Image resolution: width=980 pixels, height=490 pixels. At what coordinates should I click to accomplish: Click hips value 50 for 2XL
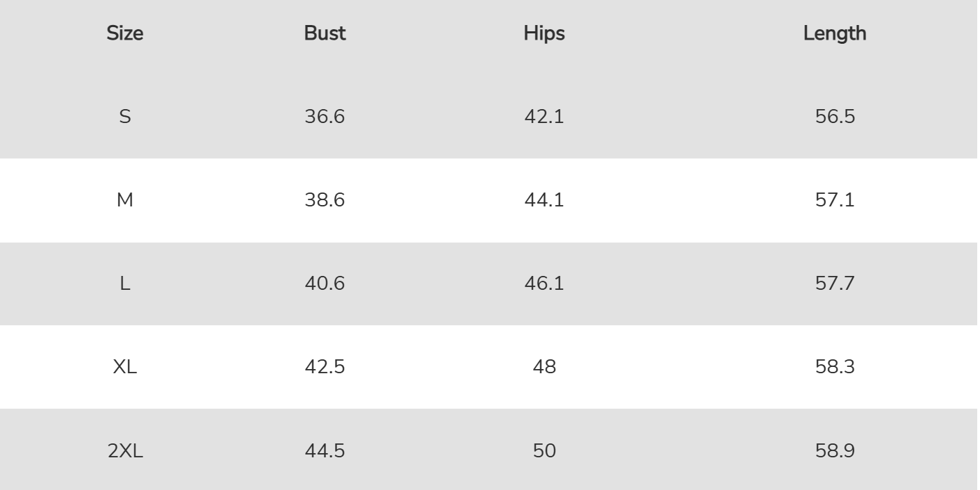[x=544, y=450]
